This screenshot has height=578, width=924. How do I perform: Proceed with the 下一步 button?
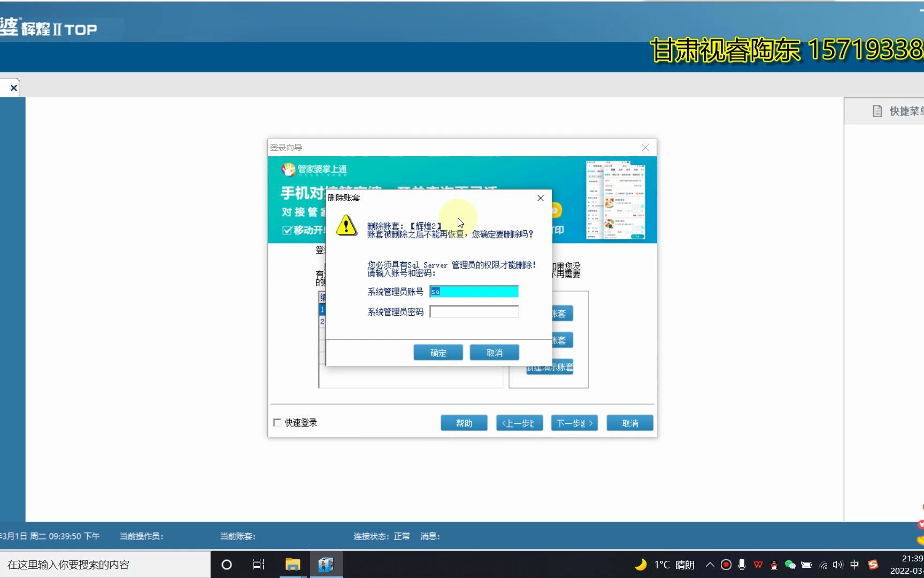point(574,423)
